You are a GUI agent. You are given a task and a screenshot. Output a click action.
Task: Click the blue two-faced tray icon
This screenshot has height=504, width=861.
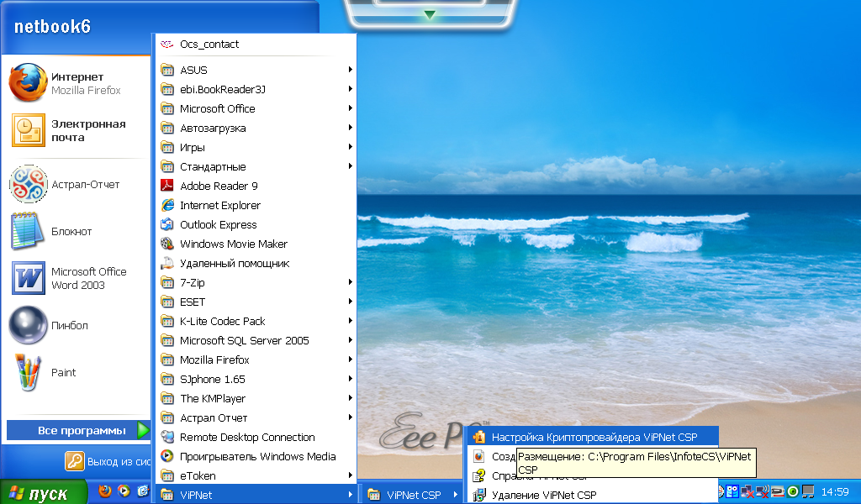pos(732,491)
